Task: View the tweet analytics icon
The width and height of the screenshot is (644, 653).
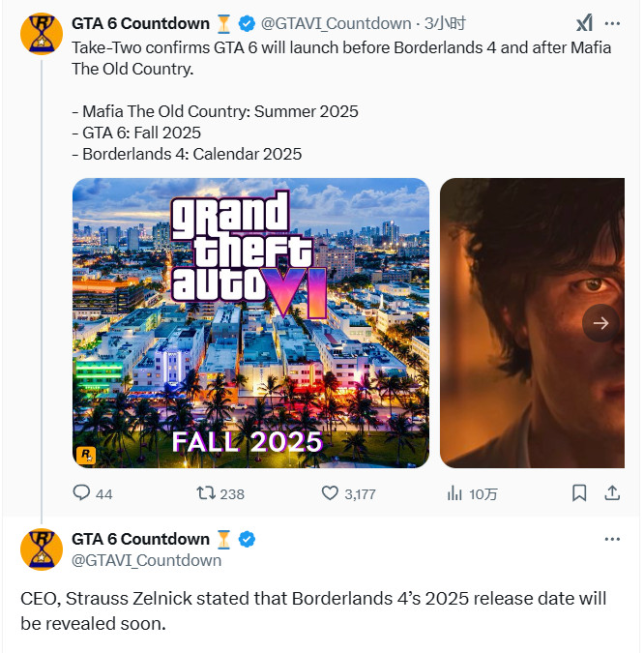Action: (454, 493)
